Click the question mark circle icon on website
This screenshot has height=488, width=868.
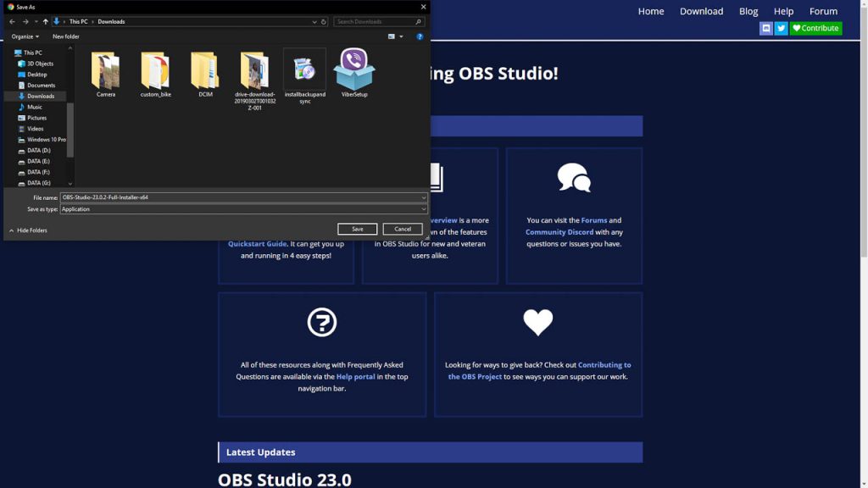click(321, 322)
